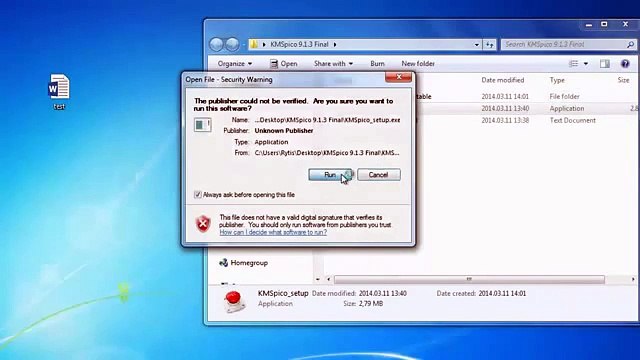Open the test Word document on desktop
The image size is (640, 360).
click(59, 91)
